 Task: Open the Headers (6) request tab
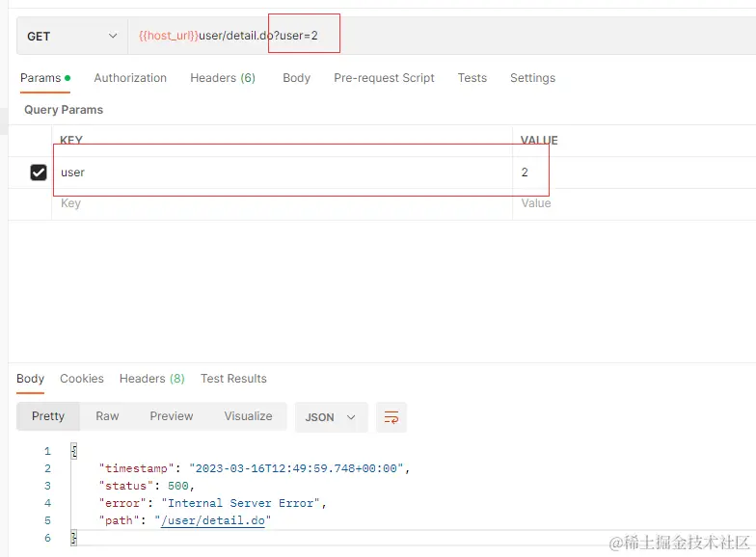223,78
